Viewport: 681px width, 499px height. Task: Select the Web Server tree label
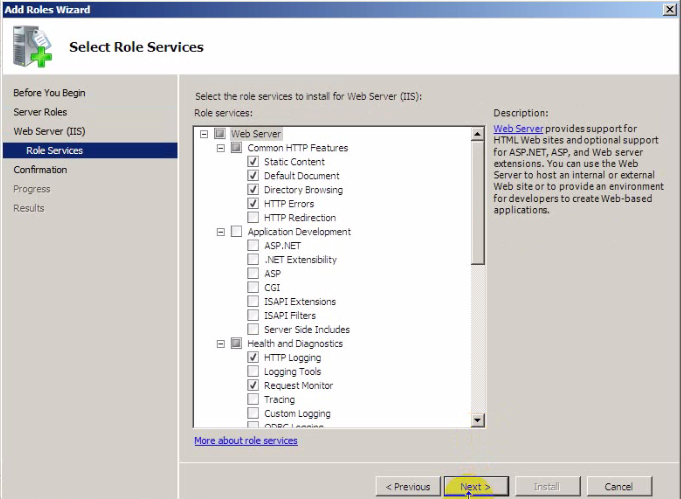click(256, 134)
